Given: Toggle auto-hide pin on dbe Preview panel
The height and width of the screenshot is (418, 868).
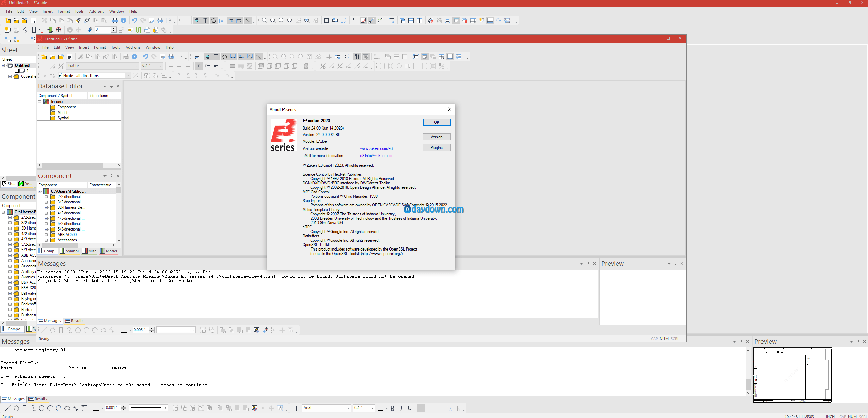Looking at the screenshot, I should 675,264.
